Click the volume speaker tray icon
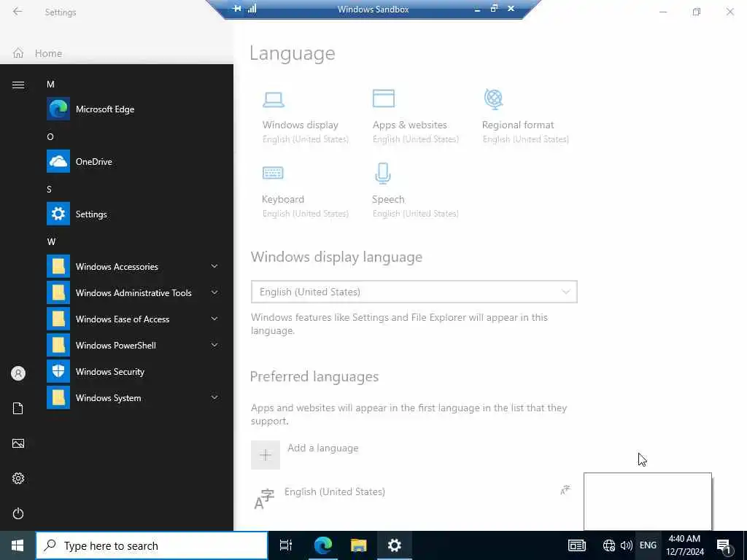The width and height of the screenshot is (747, 560). 627,545
